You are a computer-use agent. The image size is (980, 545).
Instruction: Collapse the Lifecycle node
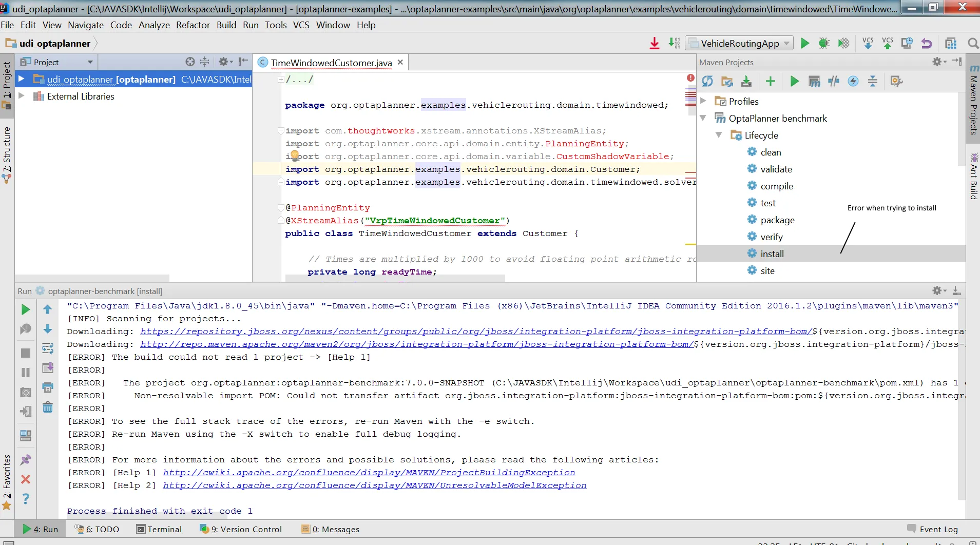point(719,135)
